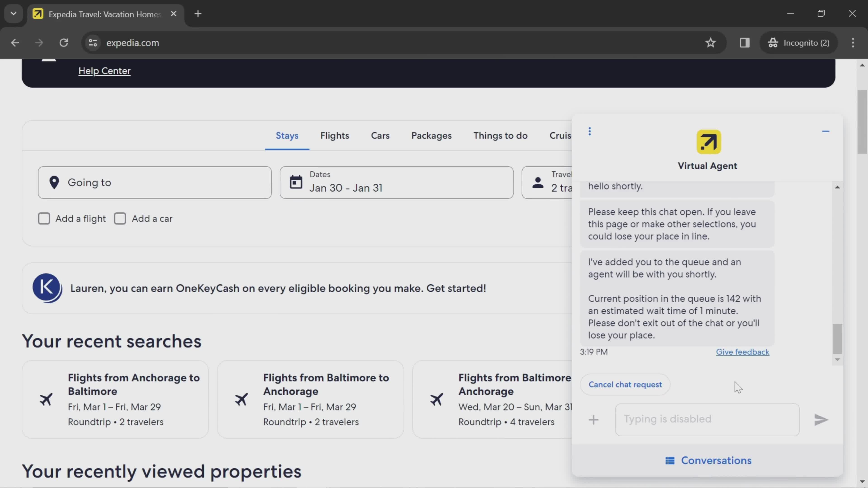
Task: Enable the Add a car checkbox
Action: [120, 218]
